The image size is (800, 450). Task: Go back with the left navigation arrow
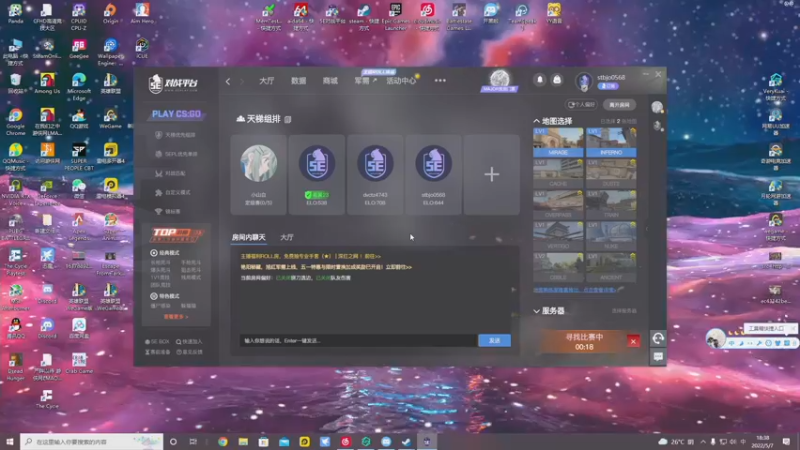point(228,81)
